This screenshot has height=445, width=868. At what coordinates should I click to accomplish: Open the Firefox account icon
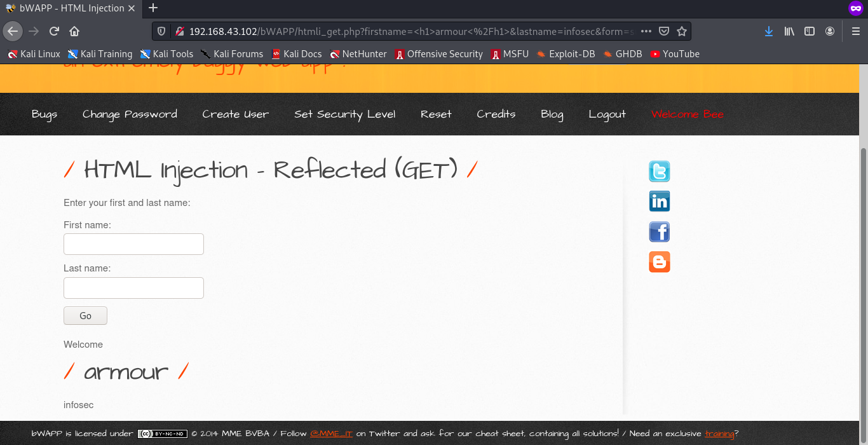(x=830, y=31)
